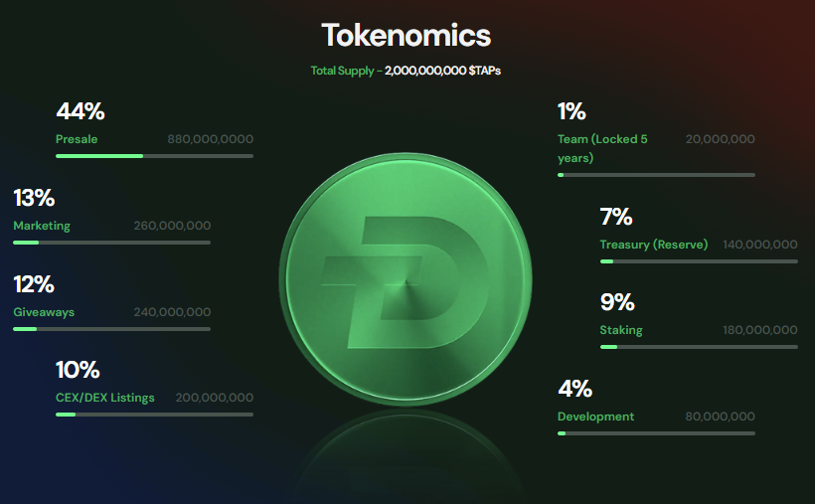Viewport: 815px width, 504px height.
Task: Click the CEX/DEX Listings progress bar
Action: click(154, 414)
